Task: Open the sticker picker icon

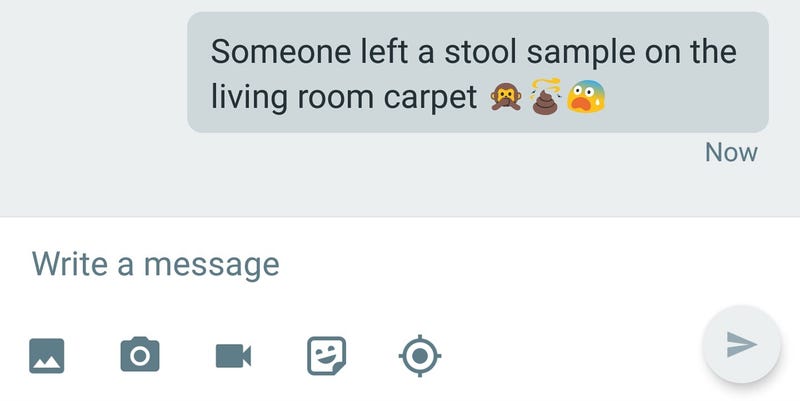Action: (x=327, y=356)
